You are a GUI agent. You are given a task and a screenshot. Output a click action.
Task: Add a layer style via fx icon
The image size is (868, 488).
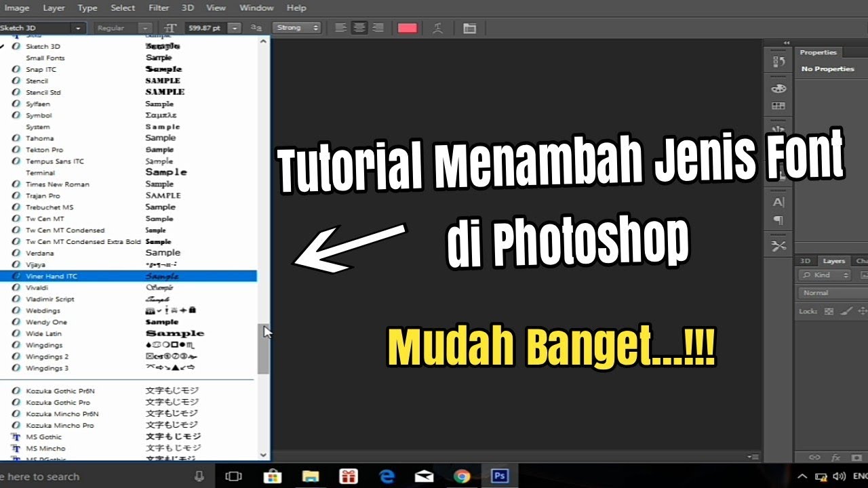pos(836,457)
